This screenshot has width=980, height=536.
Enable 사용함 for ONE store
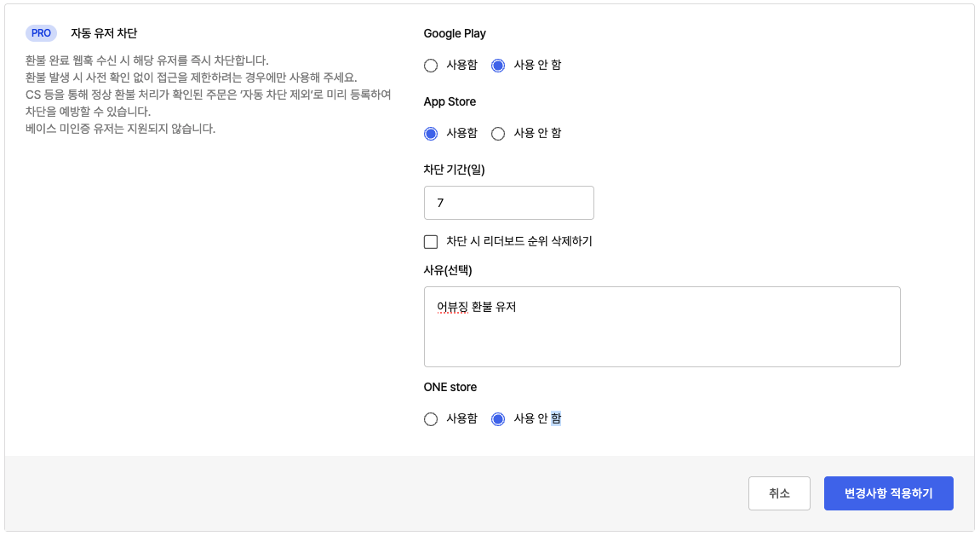pos(431,418)
